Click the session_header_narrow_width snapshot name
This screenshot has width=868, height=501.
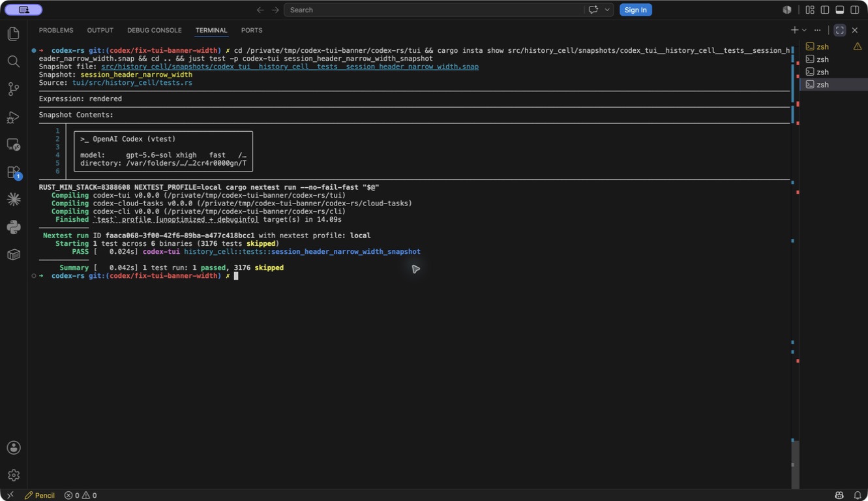[x=136, y=74]
